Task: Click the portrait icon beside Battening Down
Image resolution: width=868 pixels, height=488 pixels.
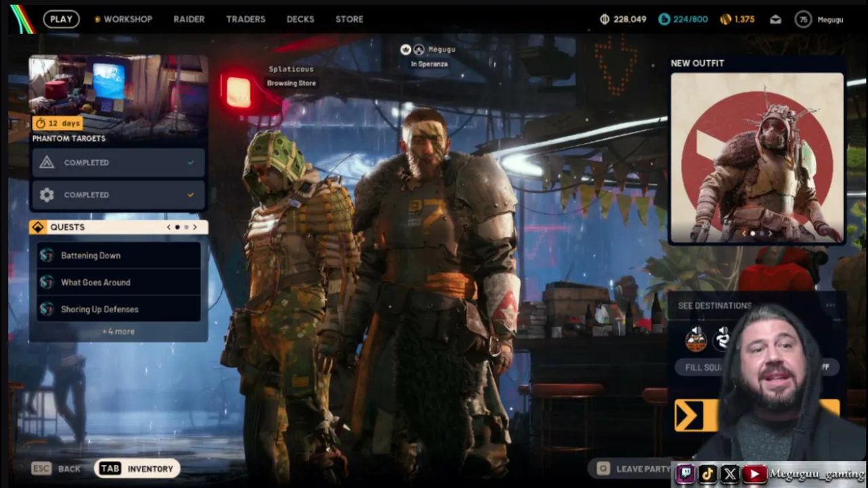Action: point(47,256)
